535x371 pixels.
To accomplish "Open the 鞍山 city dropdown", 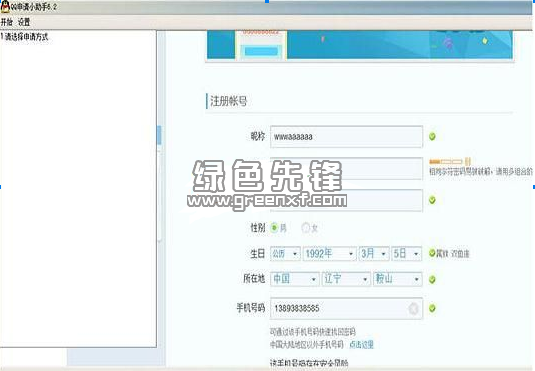I will [397, 279].
